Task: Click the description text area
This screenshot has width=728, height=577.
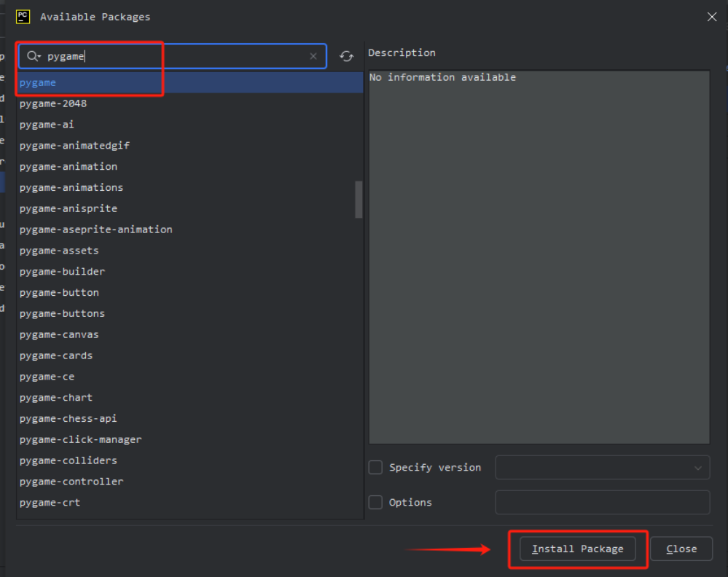Action: point(539,257)
